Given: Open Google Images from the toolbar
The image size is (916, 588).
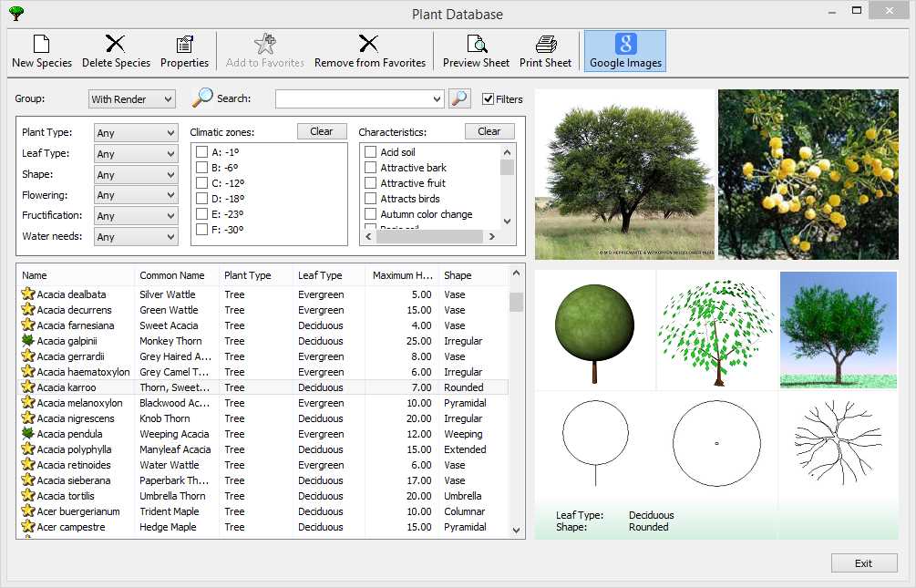Looking at the screenshot, I should (x=625, y=51).
